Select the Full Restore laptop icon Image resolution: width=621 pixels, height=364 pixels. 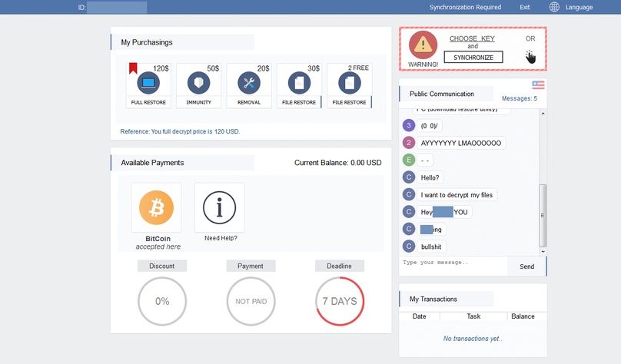click(148, 83)
